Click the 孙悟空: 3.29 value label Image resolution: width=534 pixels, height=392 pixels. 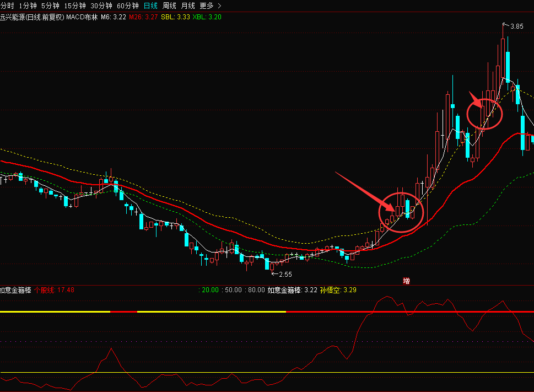coord(338,290)
